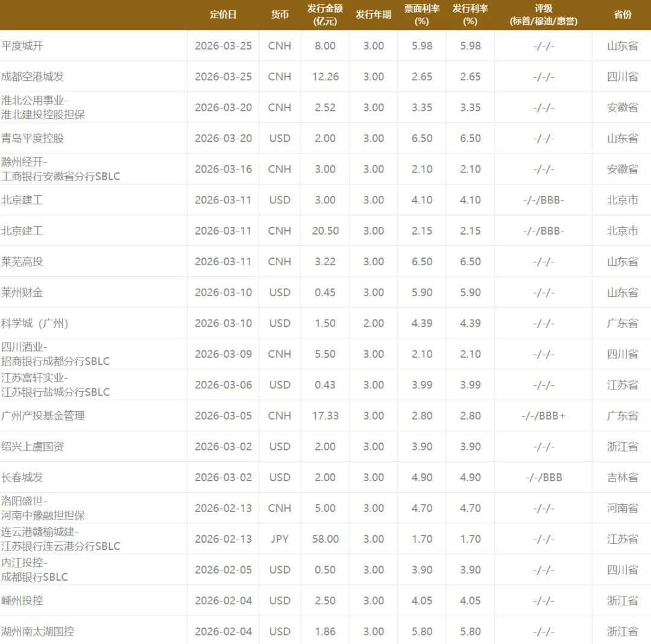Click the 货币 column header

[279, 14]
